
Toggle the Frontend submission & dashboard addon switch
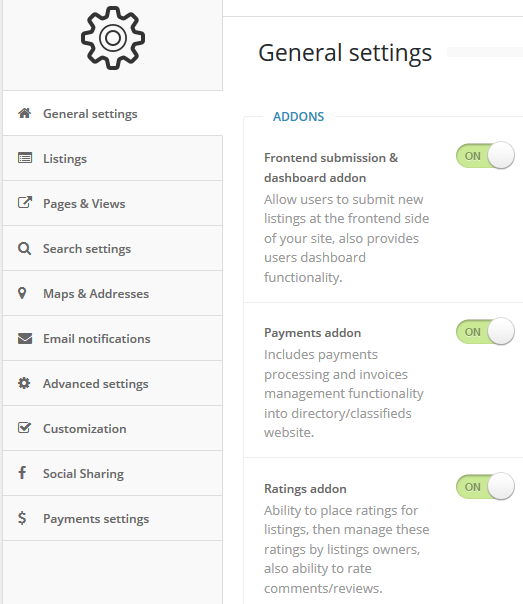[x=485, y=156]
